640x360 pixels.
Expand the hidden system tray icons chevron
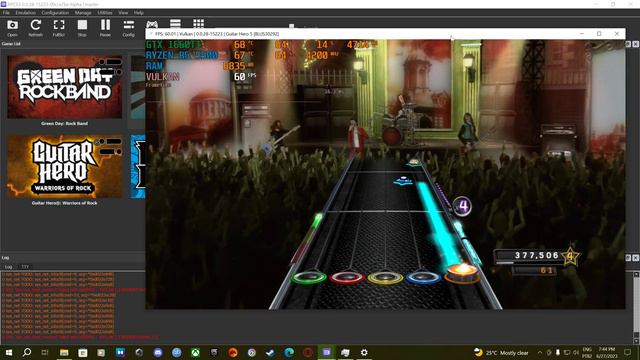coord(540,353)
